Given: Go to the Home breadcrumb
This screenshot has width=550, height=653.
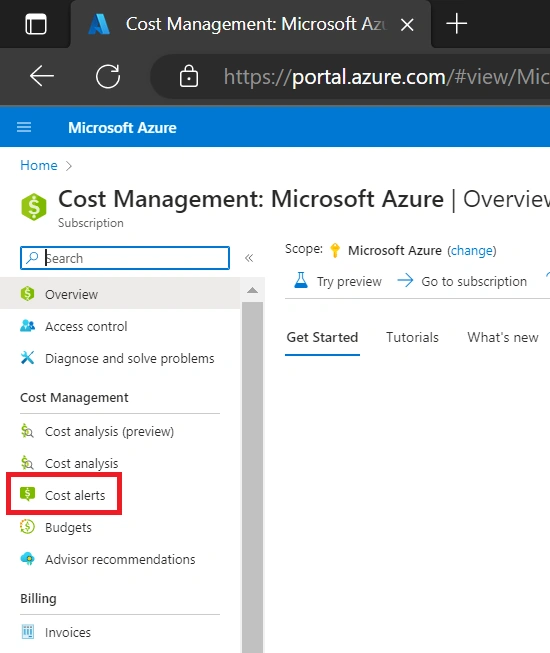Looking at the screenshot, I should point(39,165).
